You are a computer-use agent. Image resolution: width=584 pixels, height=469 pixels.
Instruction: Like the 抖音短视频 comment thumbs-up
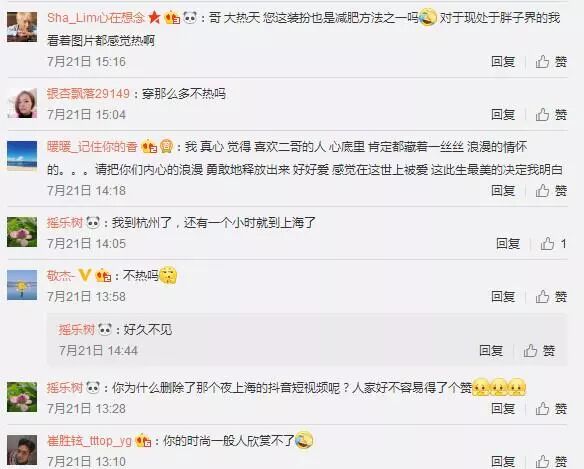pos(551,409)
